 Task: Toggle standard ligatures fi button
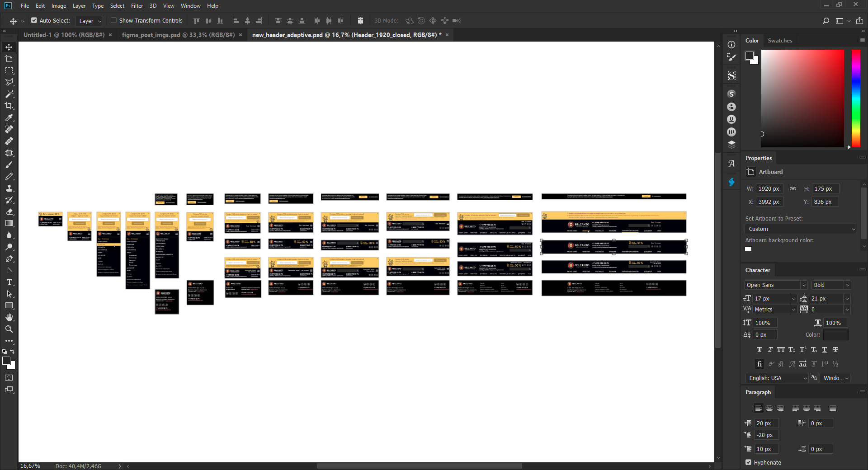coord(759,364)
